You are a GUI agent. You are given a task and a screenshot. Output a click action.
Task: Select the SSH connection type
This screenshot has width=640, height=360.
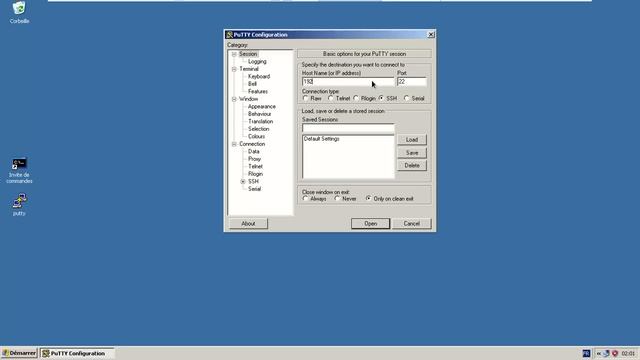[x=381, y=98]
